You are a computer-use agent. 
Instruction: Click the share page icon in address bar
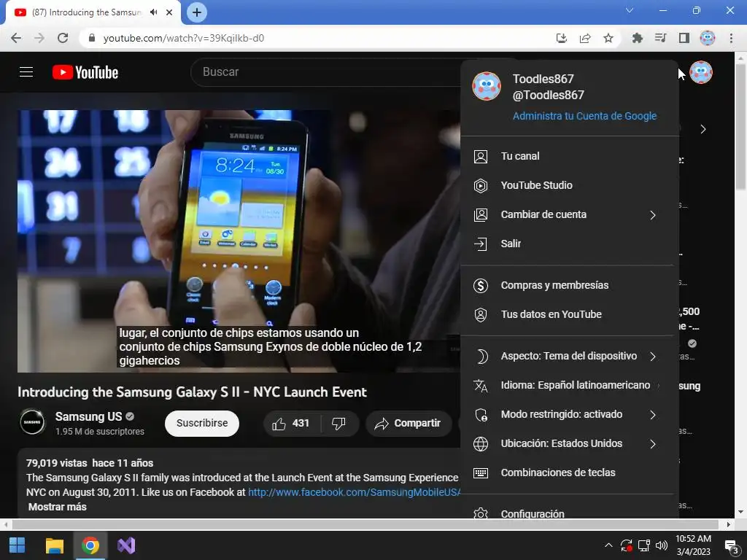point(585,38)
